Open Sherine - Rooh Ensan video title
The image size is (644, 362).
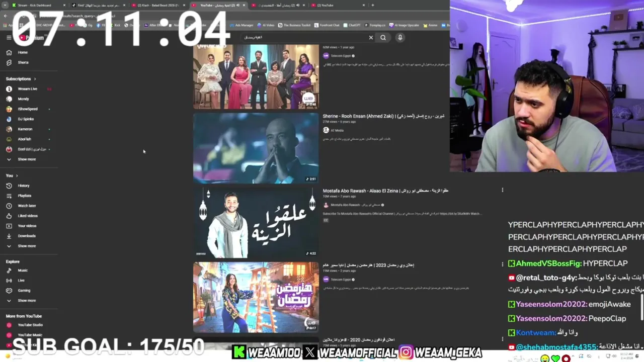click(x=383, y=116)
